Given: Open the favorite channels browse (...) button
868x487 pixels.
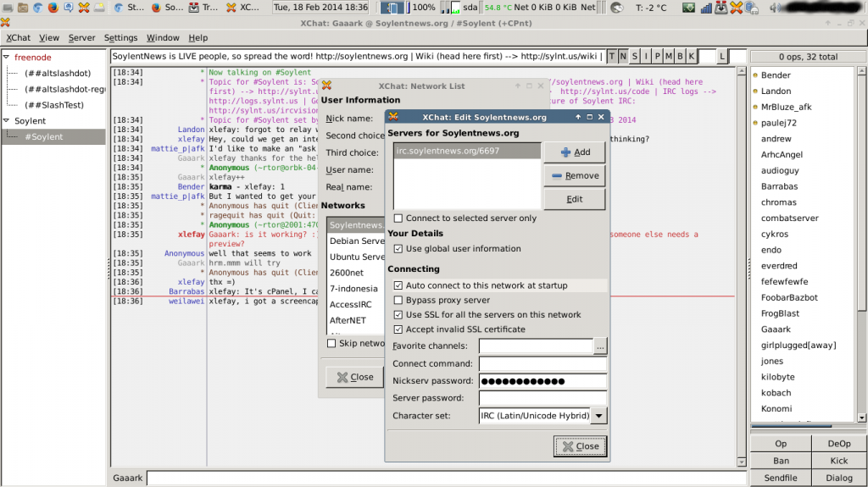Looking at the screenshot, I should pos(600,346).
